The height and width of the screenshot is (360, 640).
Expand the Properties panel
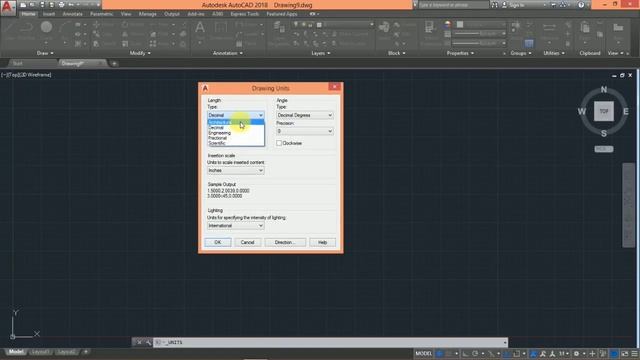pyautogui.click(x=460, y=53)
